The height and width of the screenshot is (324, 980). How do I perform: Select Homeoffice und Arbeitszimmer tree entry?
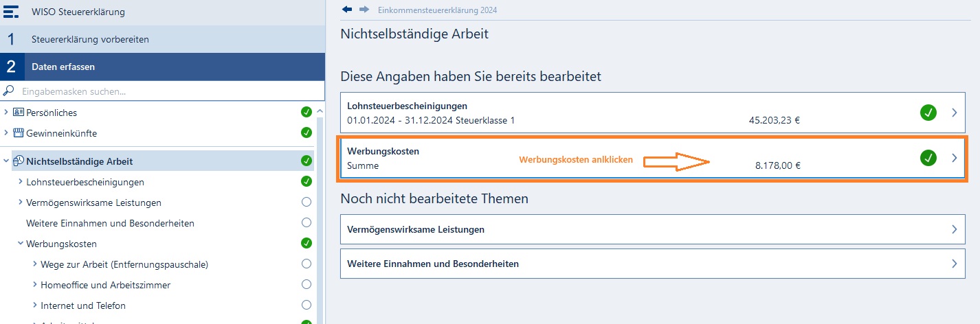[106, 285]
